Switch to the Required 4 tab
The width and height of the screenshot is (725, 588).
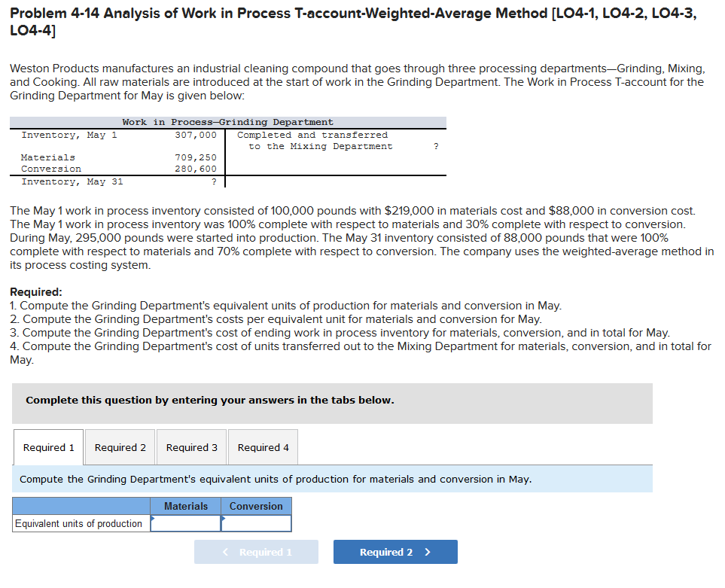262,446
